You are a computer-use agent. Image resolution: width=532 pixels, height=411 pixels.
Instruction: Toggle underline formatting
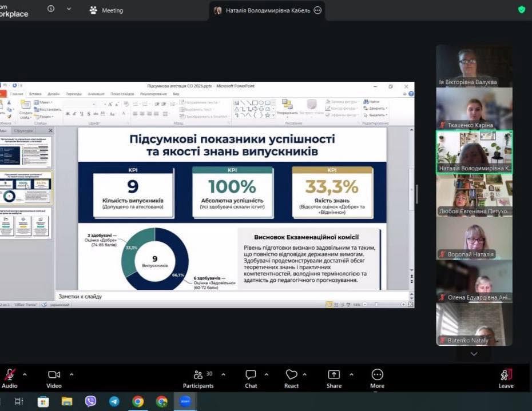82,114
